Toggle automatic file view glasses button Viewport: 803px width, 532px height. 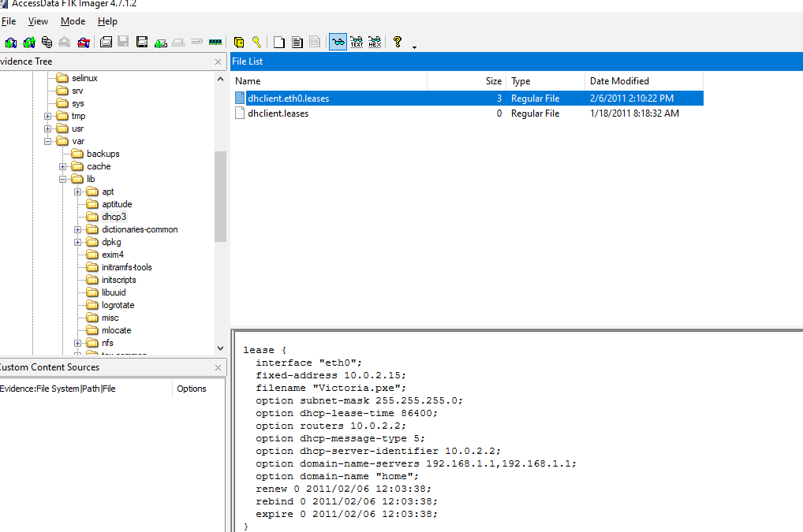point(338,42)
